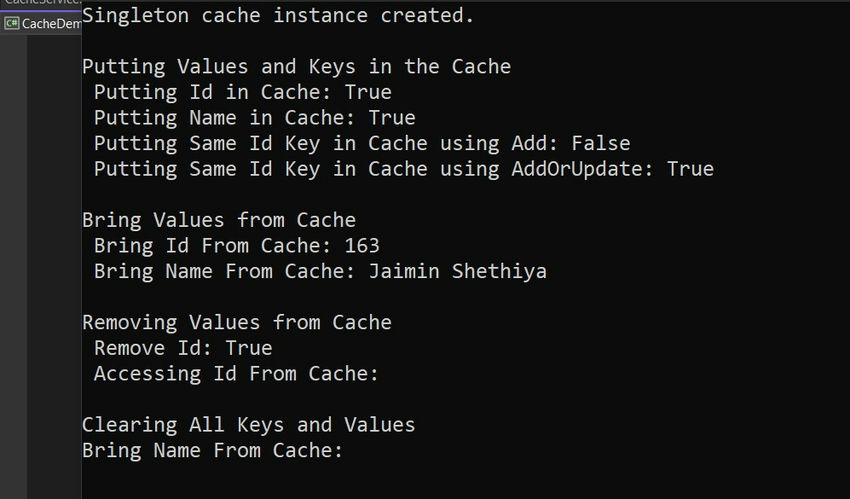Click the 'Bring Id From Cache: 163' line
This screenshot has height=499, width=850.
click(236, 245)
